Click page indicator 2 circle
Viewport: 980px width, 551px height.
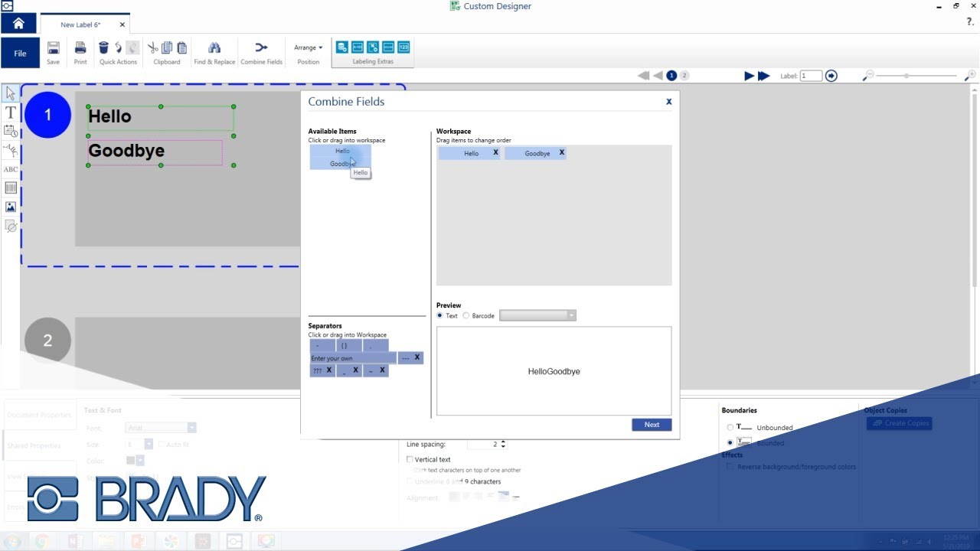tap(684, 76)
